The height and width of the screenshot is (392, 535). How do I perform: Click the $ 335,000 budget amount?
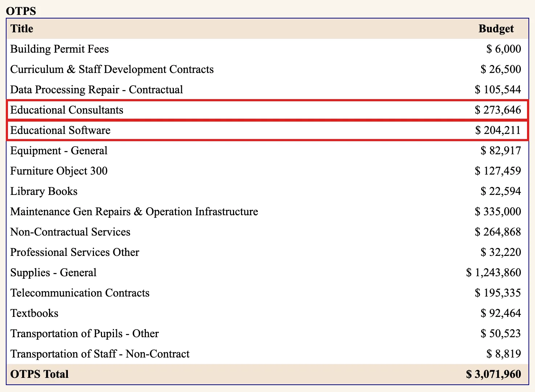(x=498, y=212)
